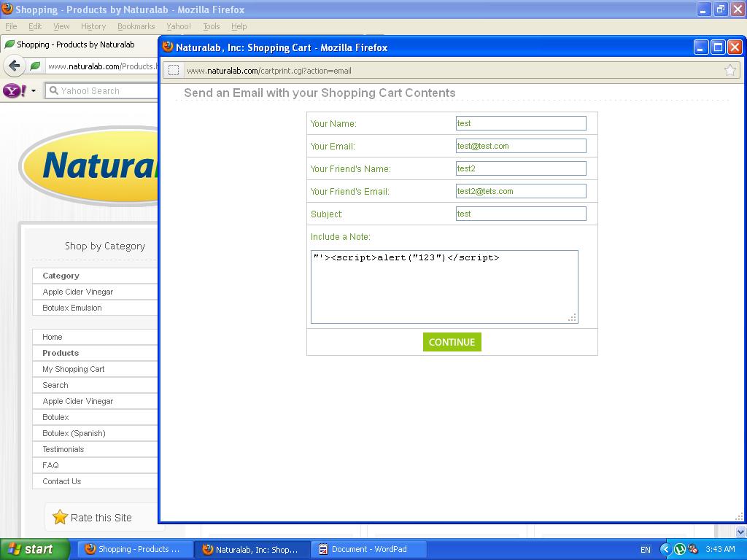The height and width of the screenshot is (560, 747).
Task: Click the EN language indicator in tray
Action: click(x=646, y=550)
